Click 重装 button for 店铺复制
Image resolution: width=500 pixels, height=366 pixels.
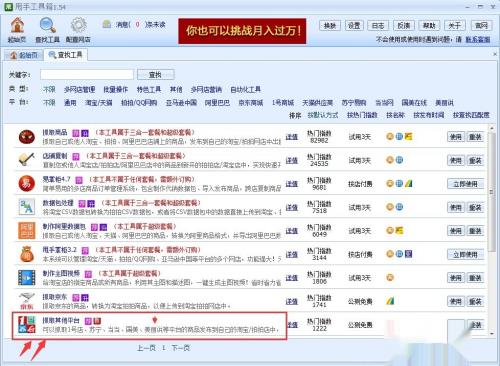point(475,160)
